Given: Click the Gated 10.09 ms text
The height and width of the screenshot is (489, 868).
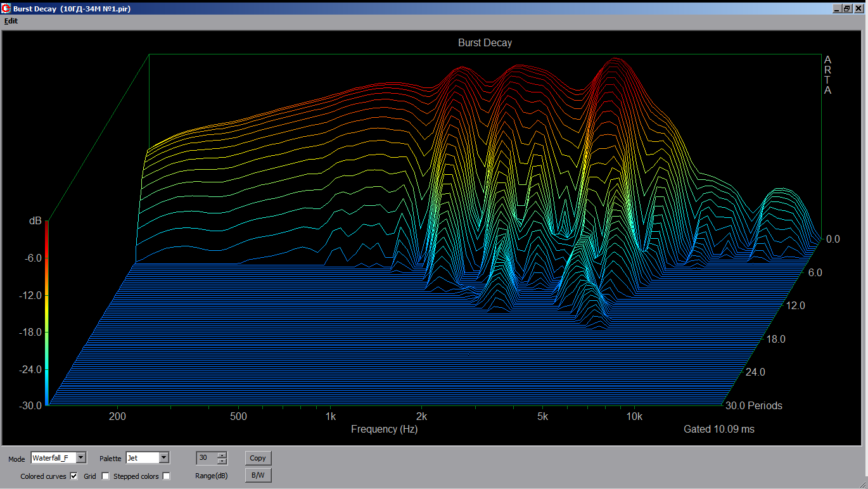Looking at the screenshot, I should click(718, 429).
